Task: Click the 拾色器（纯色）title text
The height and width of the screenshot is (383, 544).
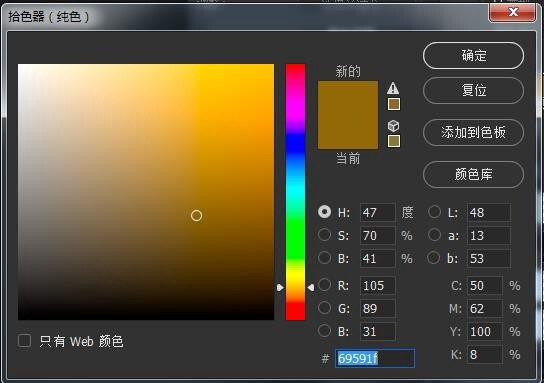Action: pyautogui.click(x=49, y=17)
